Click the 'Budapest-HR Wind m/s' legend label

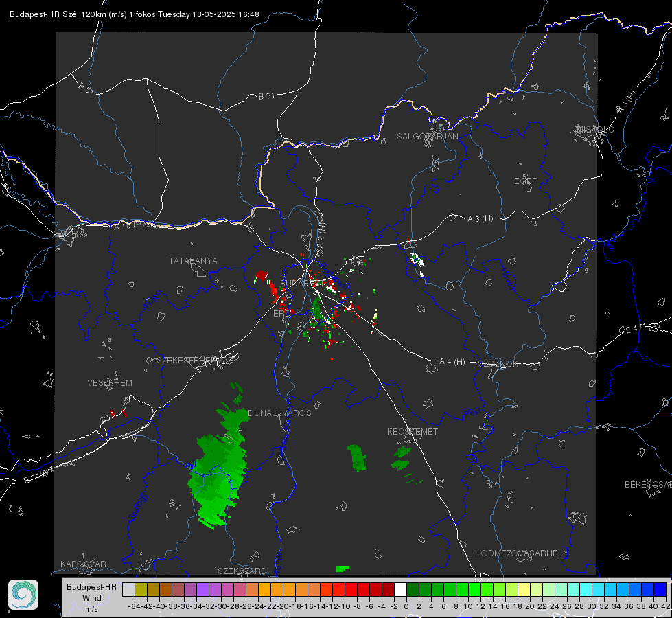click(91, 597)
